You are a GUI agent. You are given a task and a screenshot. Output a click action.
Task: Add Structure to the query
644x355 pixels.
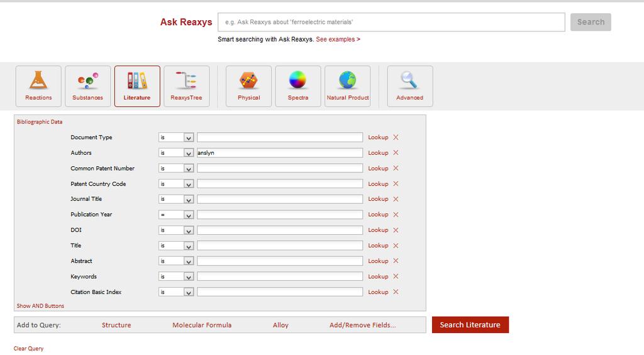click(x=116, y=325)
